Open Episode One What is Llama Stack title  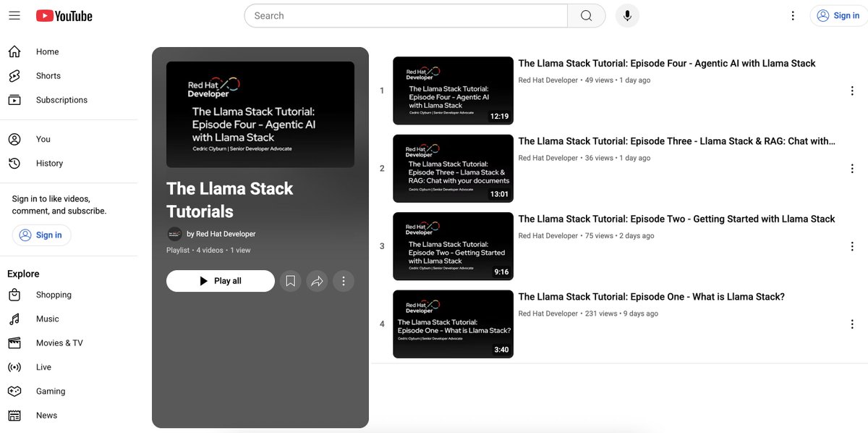[652, 297]
